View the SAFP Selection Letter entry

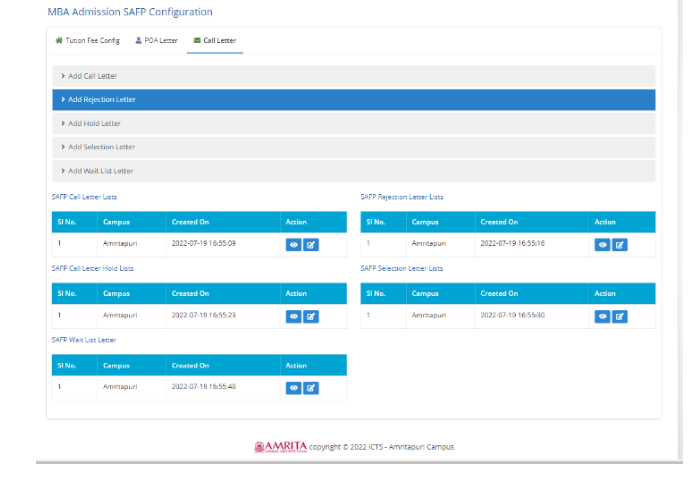tap(603, 316)
